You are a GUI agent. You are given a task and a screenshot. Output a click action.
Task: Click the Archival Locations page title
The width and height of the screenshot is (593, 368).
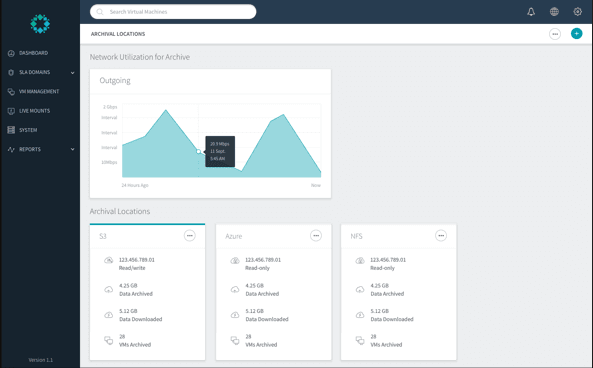click(118, 34)
